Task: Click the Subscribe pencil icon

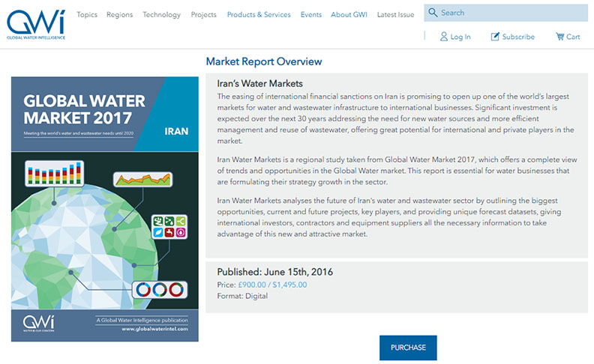Action: click(x=495, y=36)
